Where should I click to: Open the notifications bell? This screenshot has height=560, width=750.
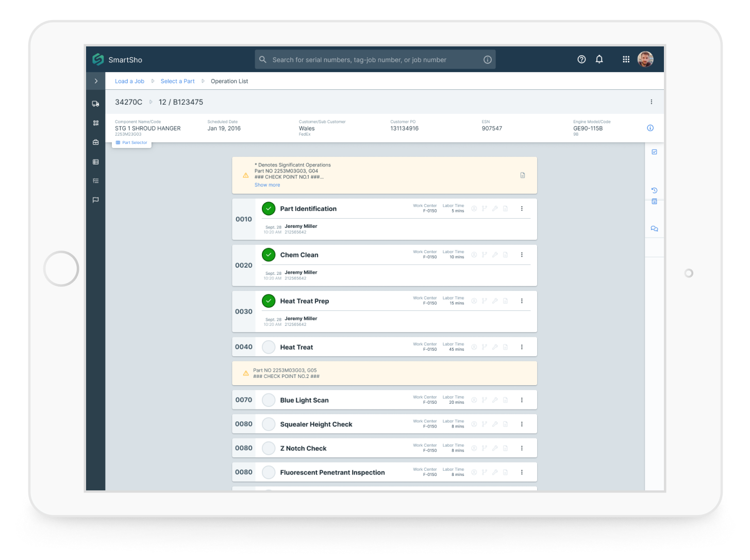pyautogui.click(x=599, y=59)
